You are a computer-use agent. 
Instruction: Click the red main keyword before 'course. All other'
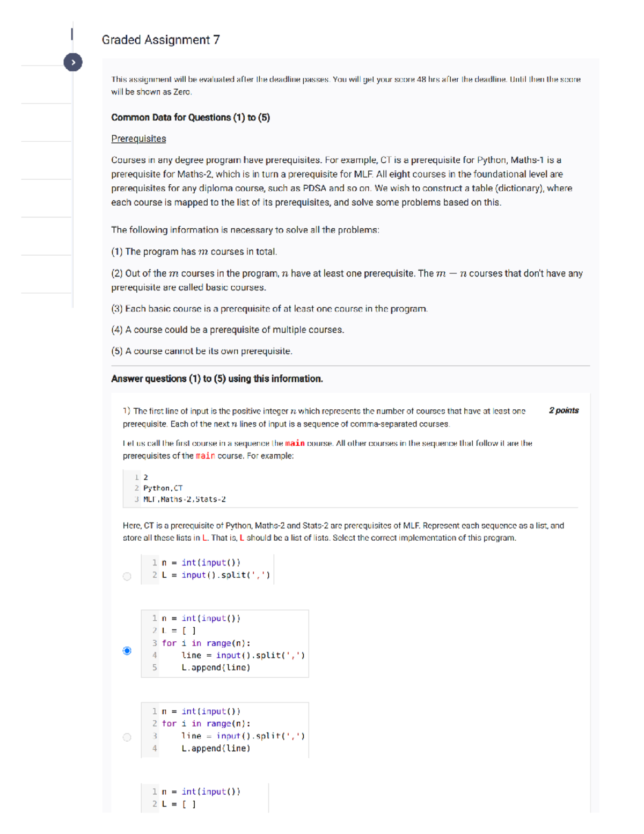pos(295,444)
